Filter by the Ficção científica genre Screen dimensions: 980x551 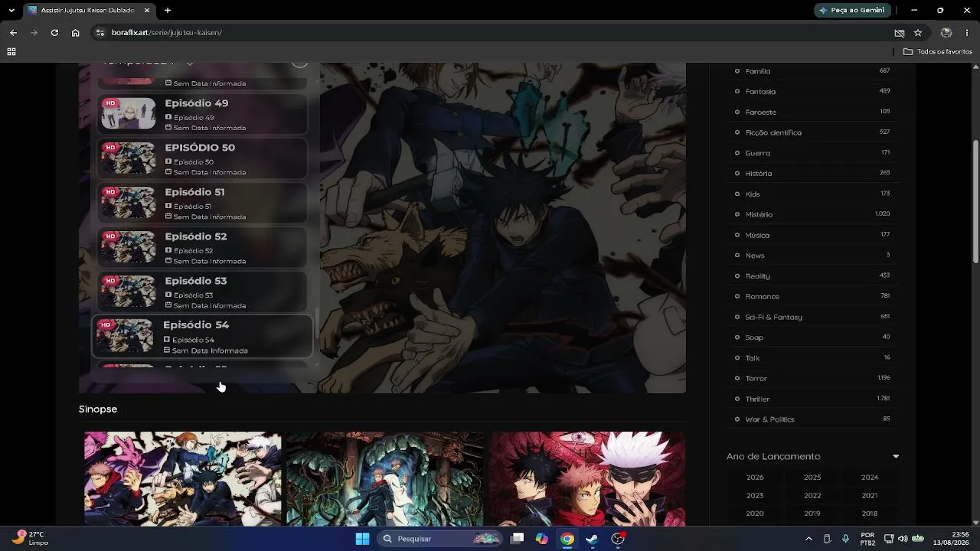point(773,132)
